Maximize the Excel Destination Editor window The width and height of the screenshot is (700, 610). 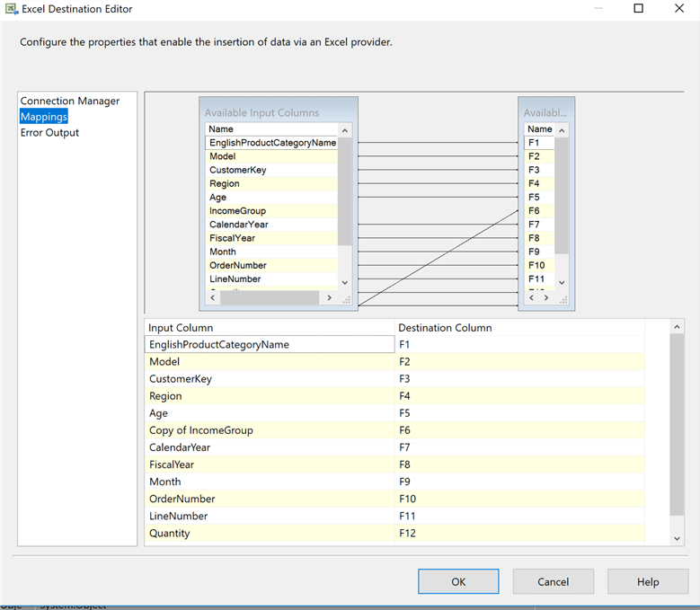(x=638, y=9)
